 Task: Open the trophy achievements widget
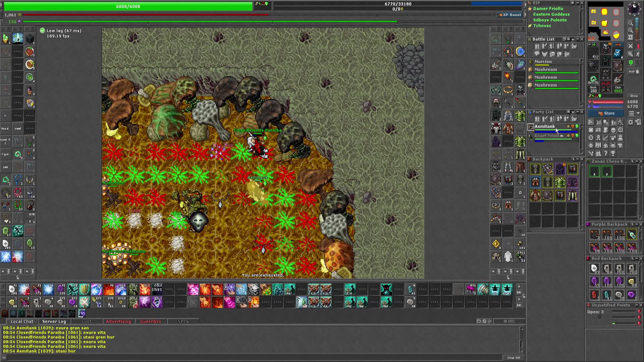613,153
